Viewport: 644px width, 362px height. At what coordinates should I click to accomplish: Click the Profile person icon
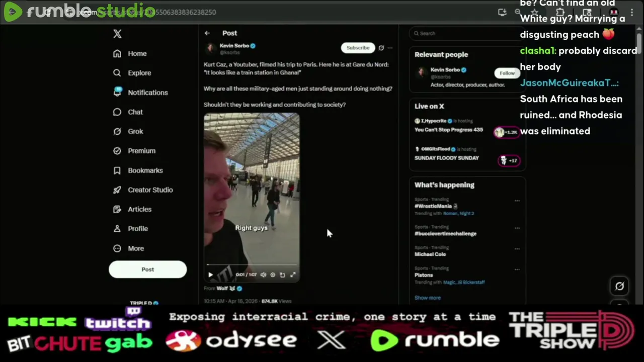[117, 229]
